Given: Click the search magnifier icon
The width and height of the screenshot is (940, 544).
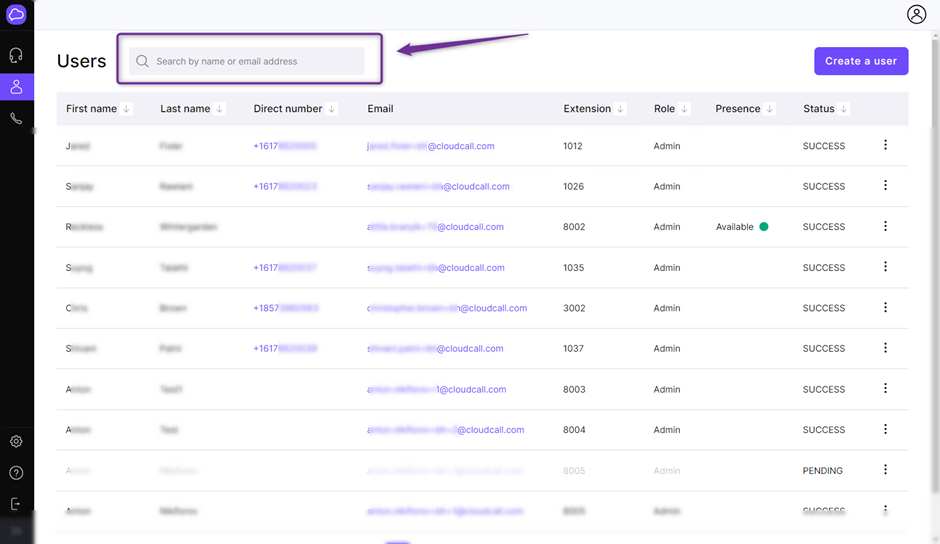Looking at the screenshot, I should pos(142,61).
